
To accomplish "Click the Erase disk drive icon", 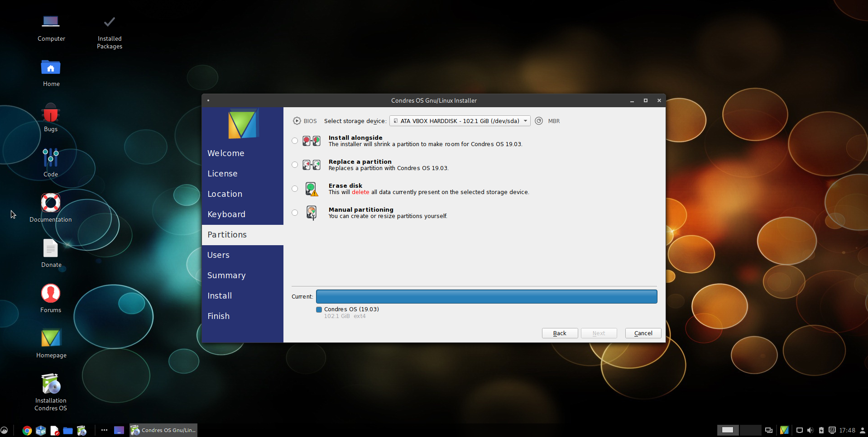I will tap(311, 189).
